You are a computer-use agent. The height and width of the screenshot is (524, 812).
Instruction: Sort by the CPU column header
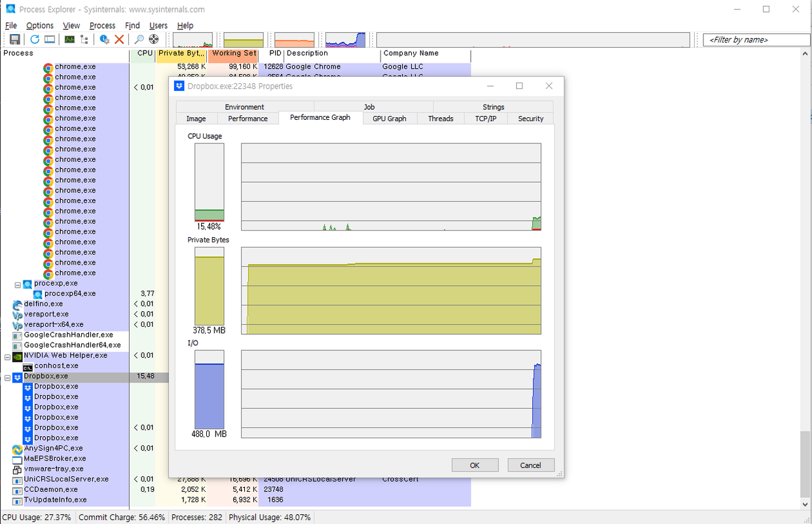(x=143, y=54)
